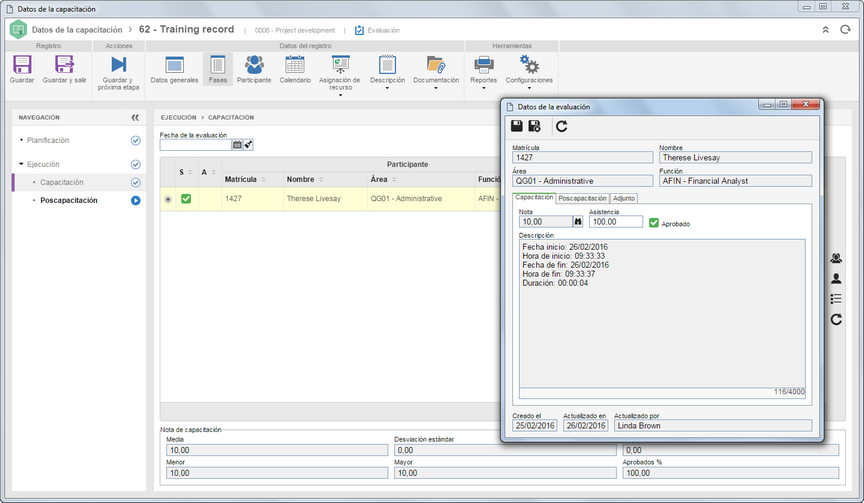Click Guardar y salir icon
Image resolution: width=864 pixels, height=503 pixels.
[x=64, y=64]
